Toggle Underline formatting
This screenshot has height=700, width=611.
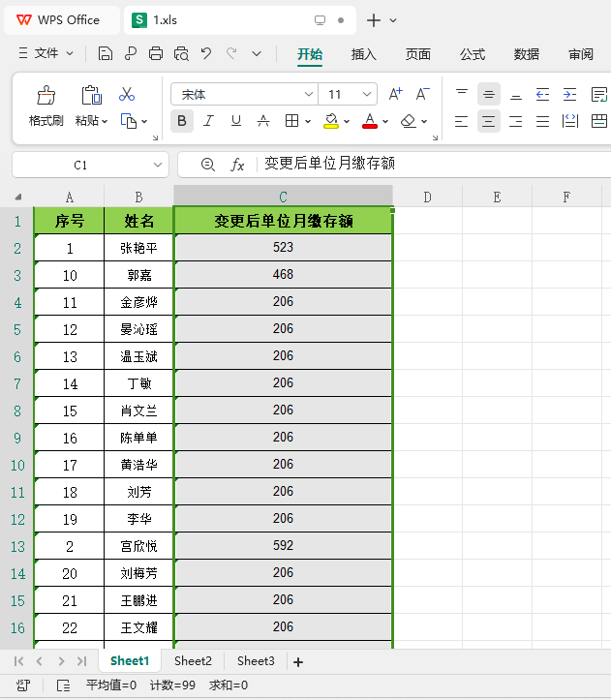(x=236, y=121)
